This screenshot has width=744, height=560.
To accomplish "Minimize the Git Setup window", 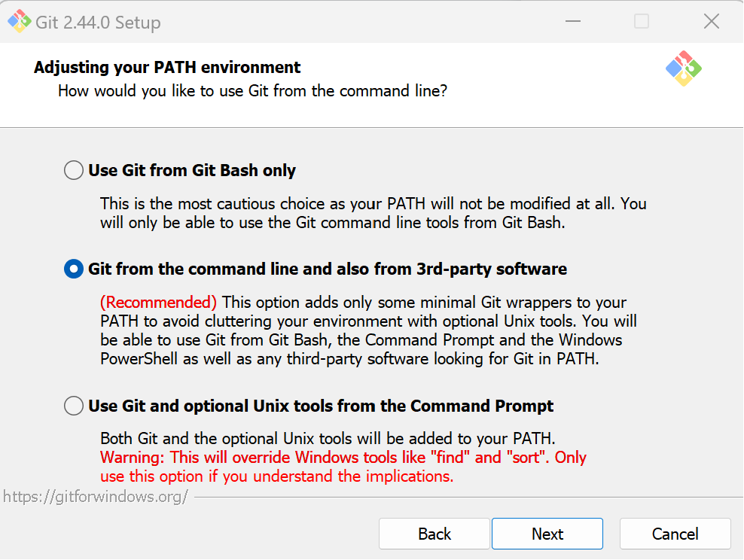I will pos(573,21).
